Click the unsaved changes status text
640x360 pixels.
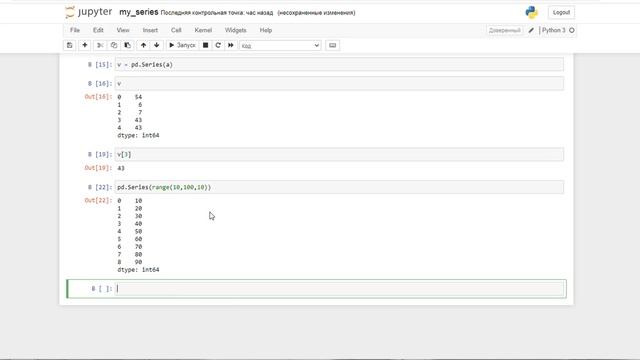[x=316, y=13]
